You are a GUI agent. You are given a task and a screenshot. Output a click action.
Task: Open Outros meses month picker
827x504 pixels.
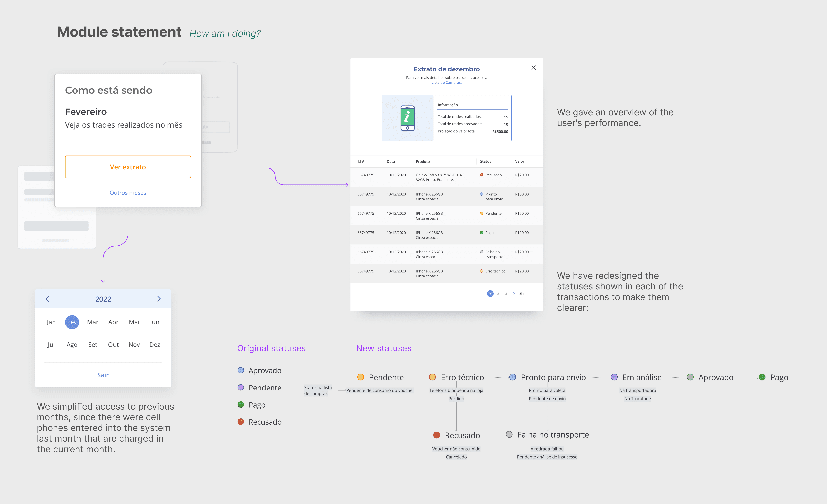click(128, 193)
